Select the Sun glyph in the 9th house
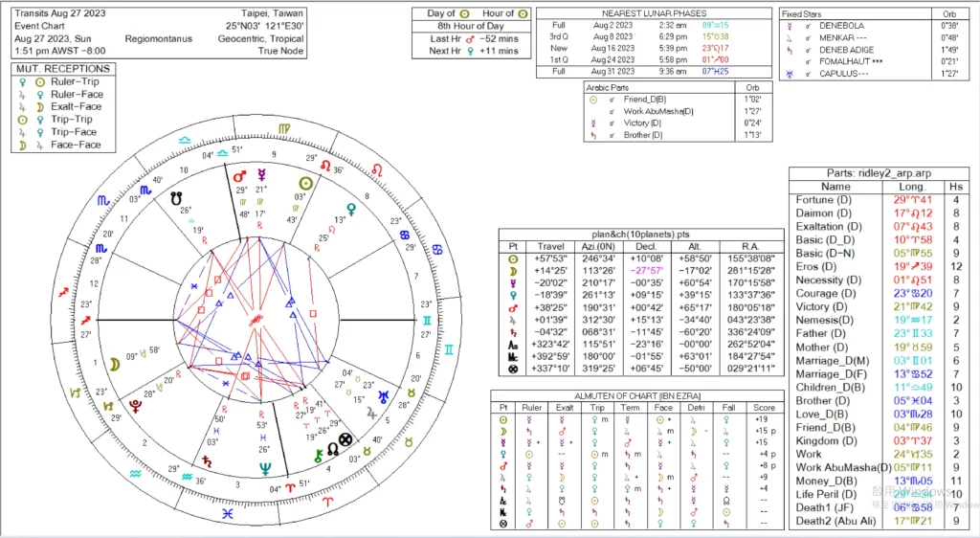980x538 pixels. pyautogui.click(x=305, y=183)
